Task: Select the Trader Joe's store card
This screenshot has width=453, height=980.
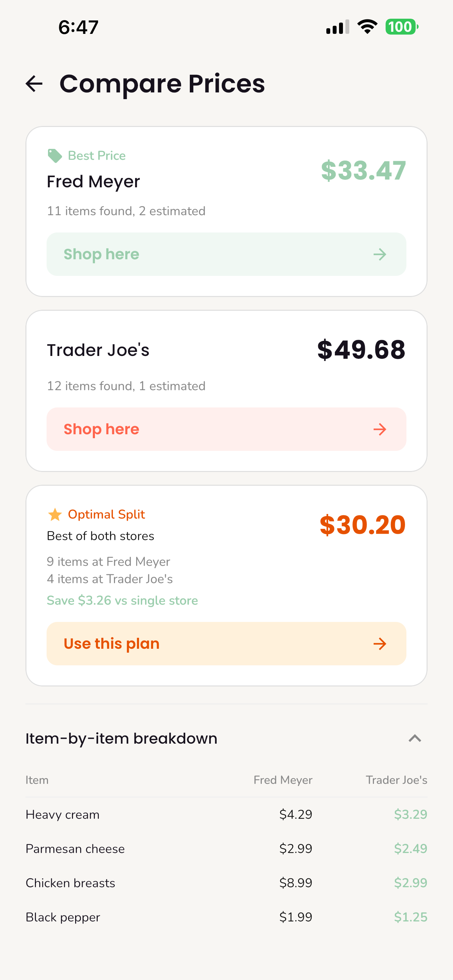Action: 226,350
